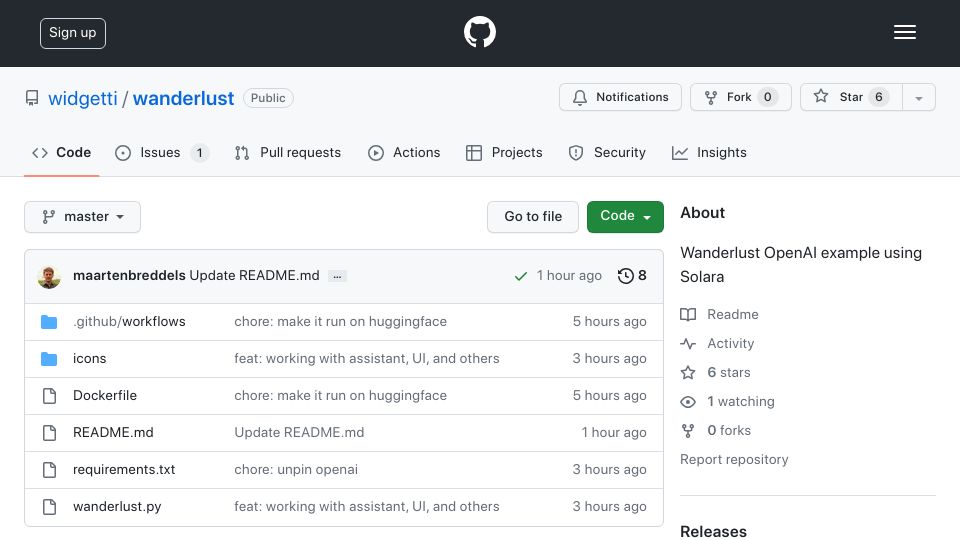
Task: Switch to the Actions tab
Action: (404, 152)
